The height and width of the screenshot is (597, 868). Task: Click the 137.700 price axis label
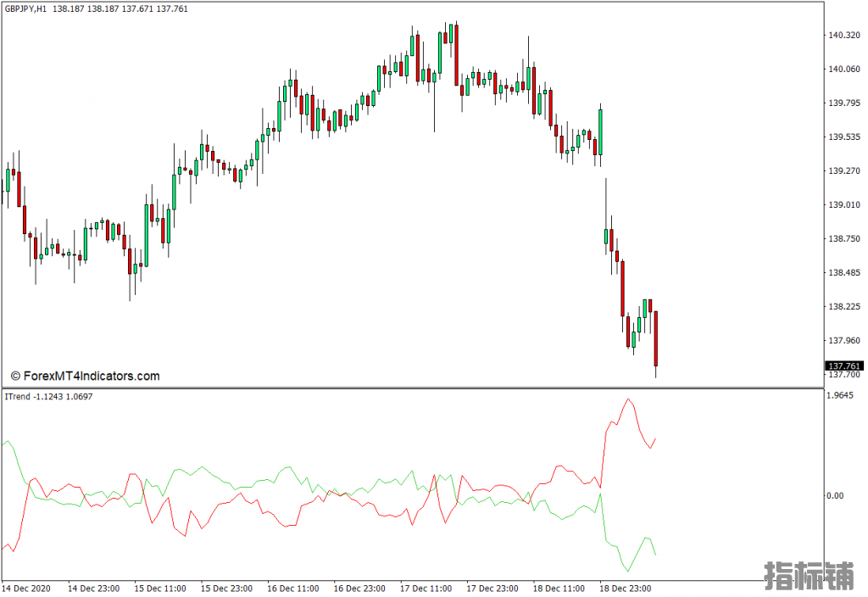844,375
